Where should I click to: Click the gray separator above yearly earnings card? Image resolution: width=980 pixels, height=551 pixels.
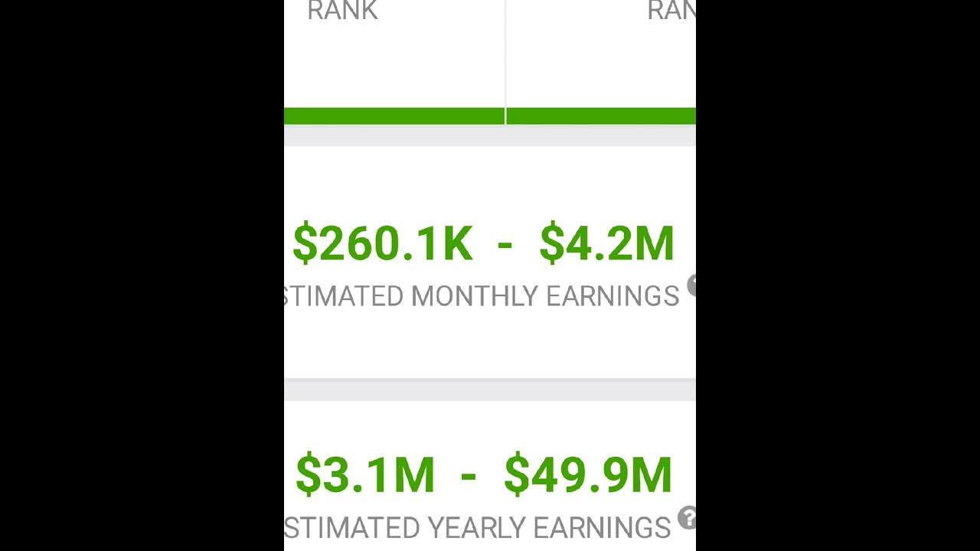(x=490, y=390)
